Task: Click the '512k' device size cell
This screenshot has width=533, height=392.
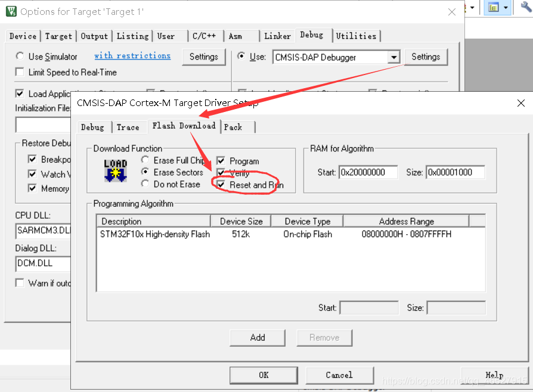Action: pos(241,234)
